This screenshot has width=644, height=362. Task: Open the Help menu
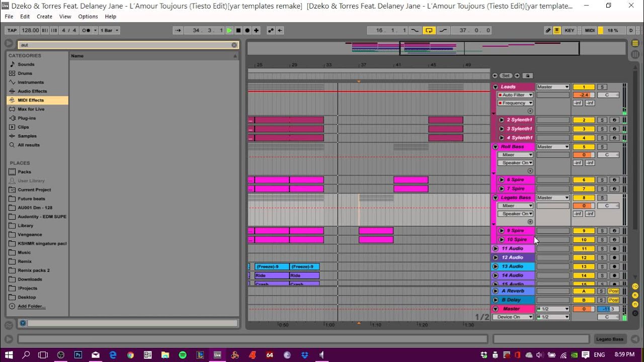(110, 17)
